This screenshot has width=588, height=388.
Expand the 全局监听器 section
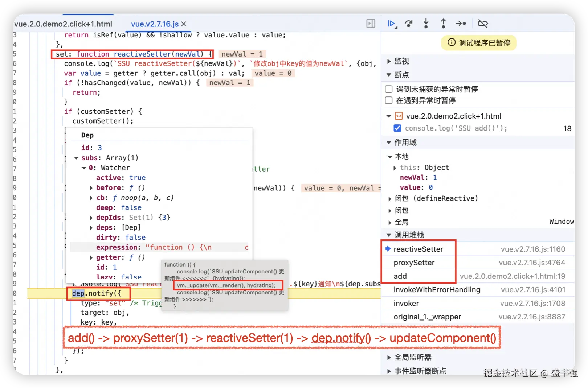[389, 358]
